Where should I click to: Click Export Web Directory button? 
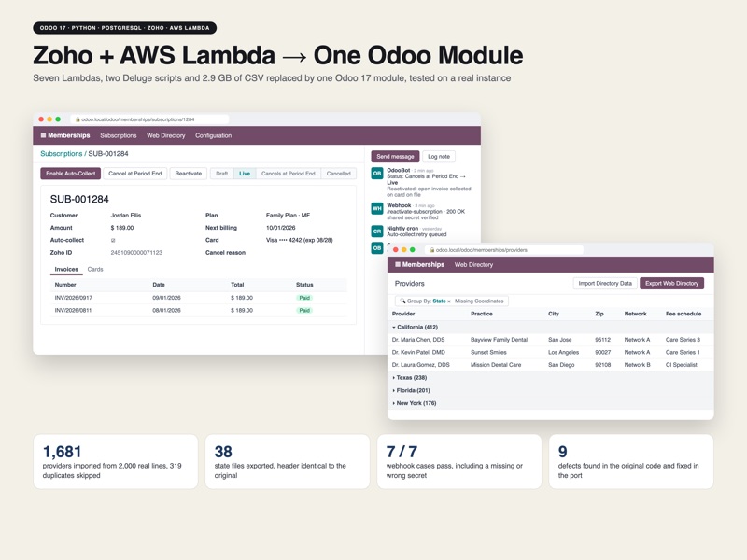[671, 284]
